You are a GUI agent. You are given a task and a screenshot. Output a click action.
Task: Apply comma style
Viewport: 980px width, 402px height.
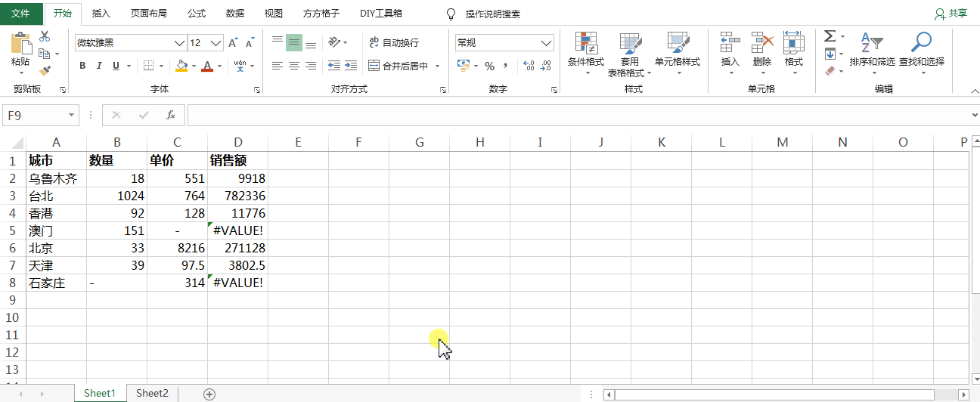506,66
